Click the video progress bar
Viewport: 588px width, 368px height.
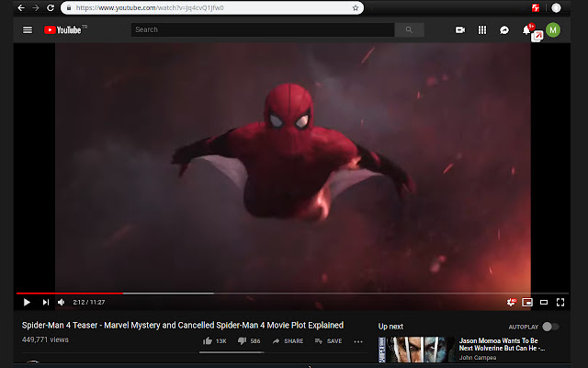pos(276,293)
